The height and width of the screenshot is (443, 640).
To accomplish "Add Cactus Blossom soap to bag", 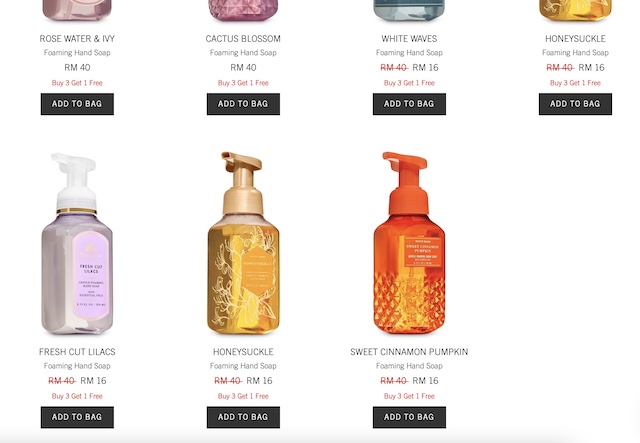I will (x=243, y=104).
